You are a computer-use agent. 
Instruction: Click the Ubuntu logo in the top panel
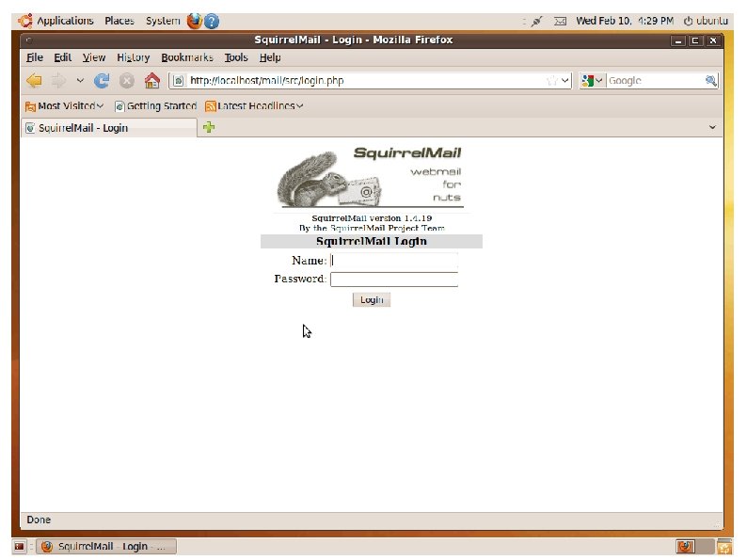[25, 21]
